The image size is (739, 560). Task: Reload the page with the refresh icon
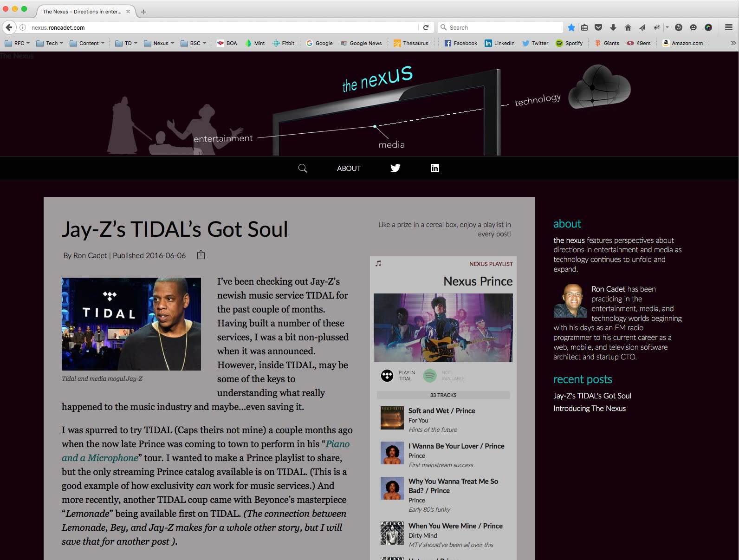426,27
